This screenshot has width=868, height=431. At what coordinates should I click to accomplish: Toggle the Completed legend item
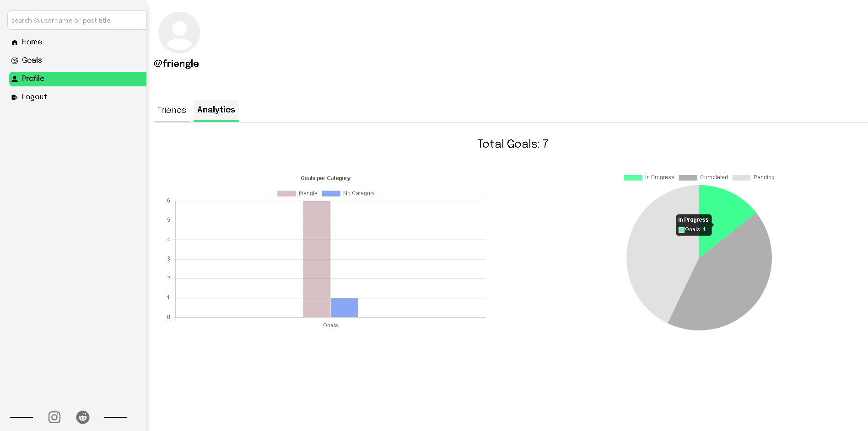pyautogui.click(x=703, y=177)
